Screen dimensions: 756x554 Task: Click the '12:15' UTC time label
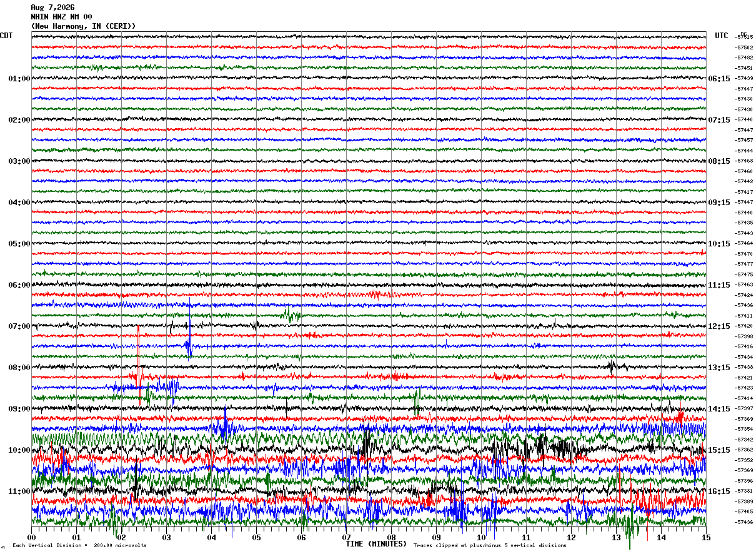point(719,326)
